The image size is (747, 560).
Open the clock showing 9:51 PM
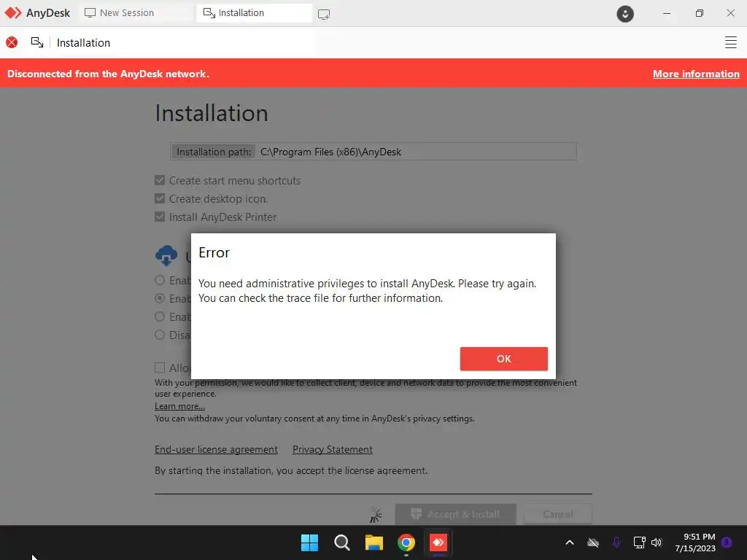pos(695,542)
